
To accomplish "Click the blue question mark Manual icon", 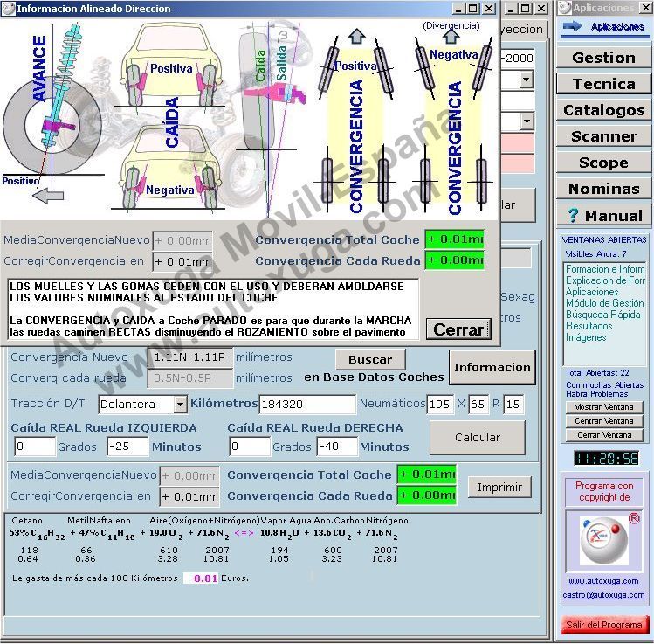I will 573,216.
